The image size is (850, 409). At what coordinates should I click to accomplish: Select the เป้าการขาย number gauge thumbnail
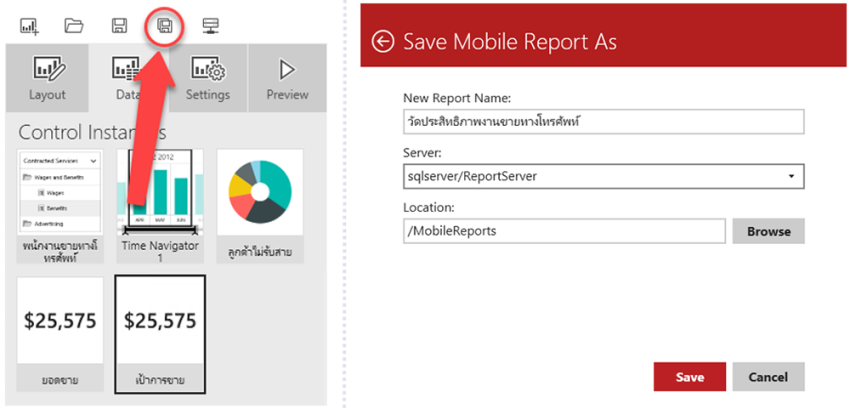[x=160, y=334]
